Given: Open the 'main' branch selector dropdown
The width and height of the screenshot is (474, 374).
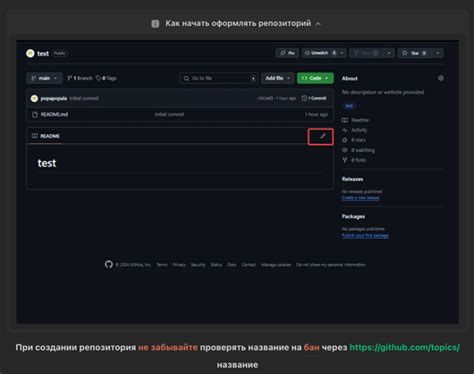Looking at the screenshot, I should pyautogui.click(x=44, y=78).
